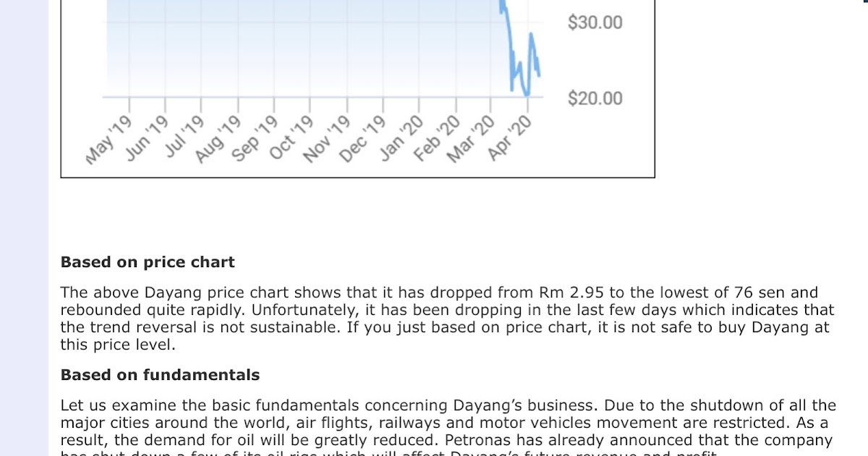Screen dimensions: 868x456
Task: Click the 'Based on fundamentals' heading
Action: [160, 375]
